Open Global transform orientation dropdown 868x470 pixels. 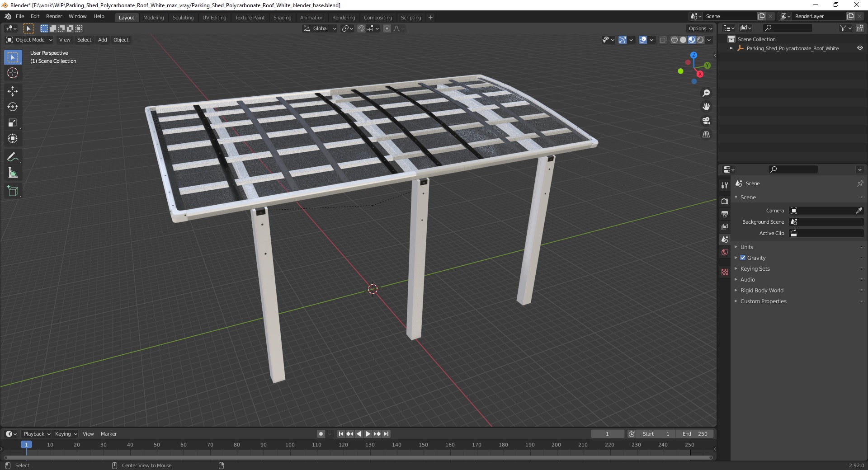320,28
